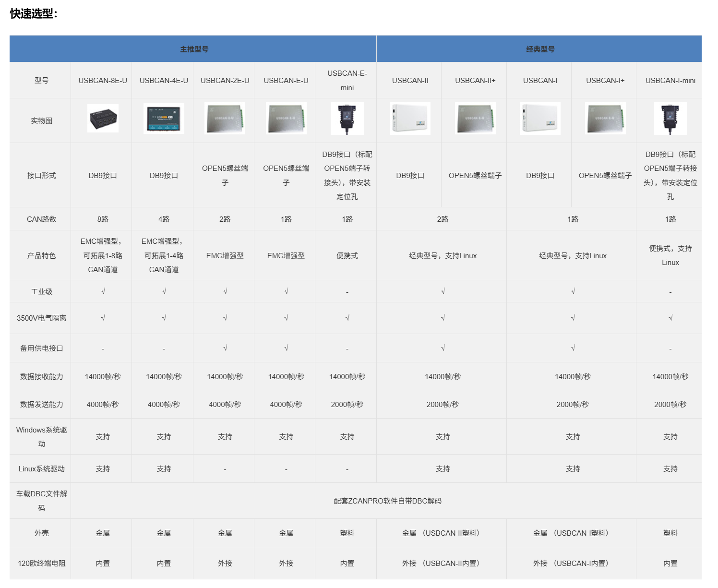Click the USBCAN-8E-U product image

tap(103, 119)
